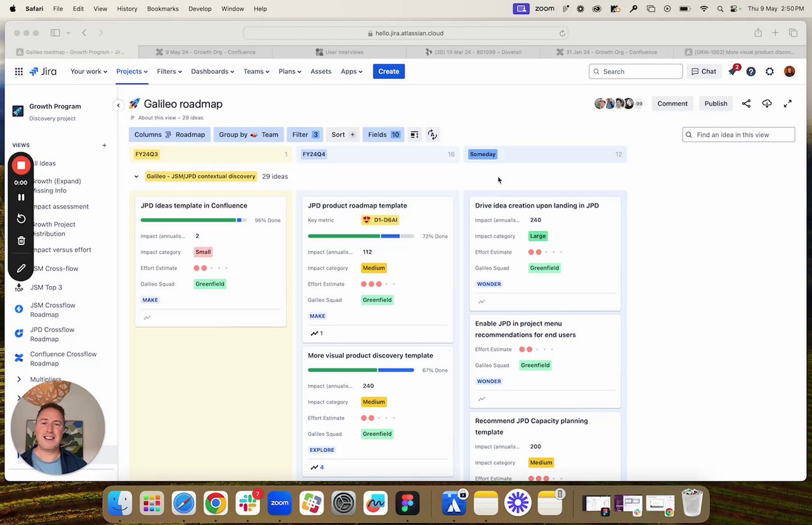Open the Bookmarks menu in the macOS menu bar
This screenshot has height=525, width=812.
162,9
